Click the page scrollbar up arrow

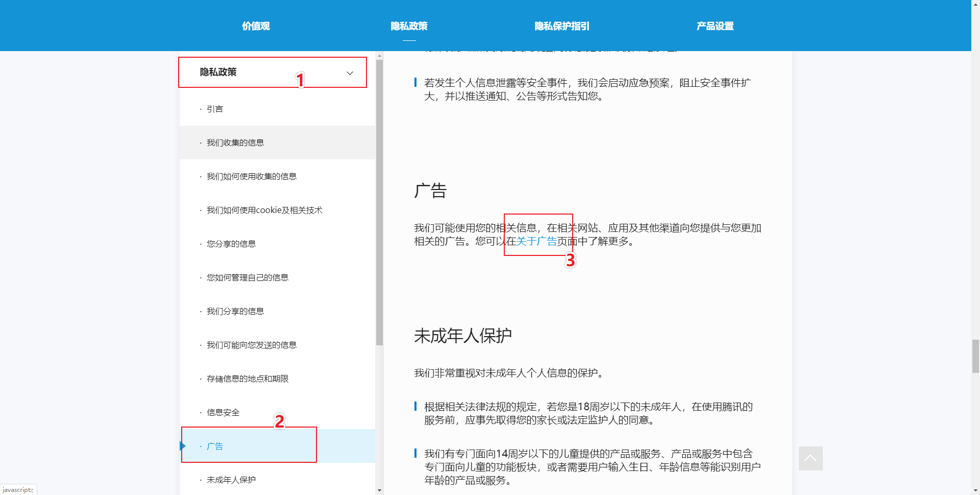[x=975, y=4]
